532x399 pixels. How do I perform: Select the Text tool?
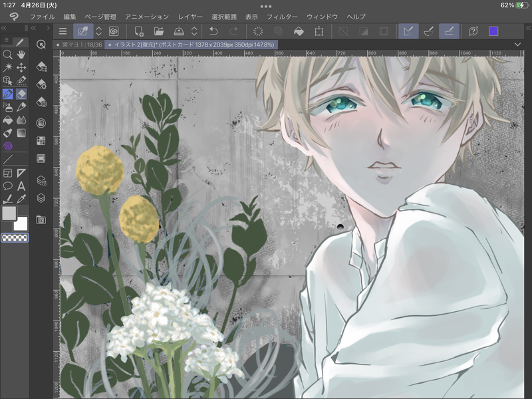coord(21,186)
